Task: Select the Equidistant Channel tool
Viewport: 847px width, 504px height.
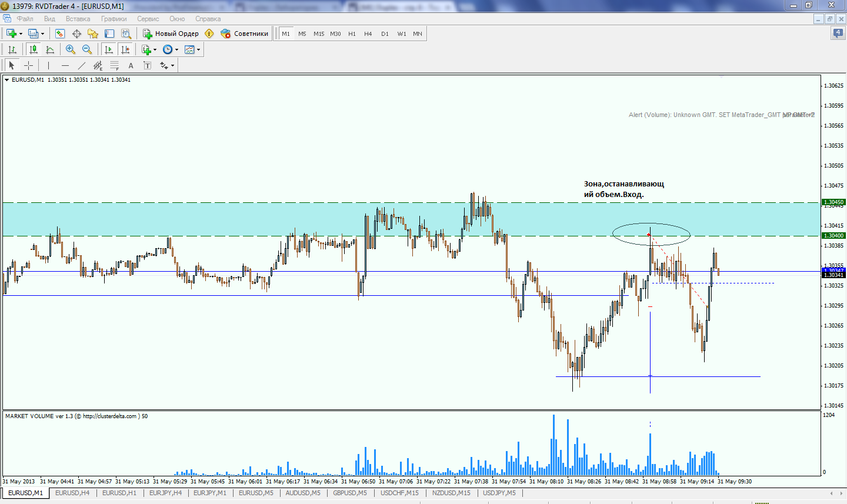Action: pos(98,65)
